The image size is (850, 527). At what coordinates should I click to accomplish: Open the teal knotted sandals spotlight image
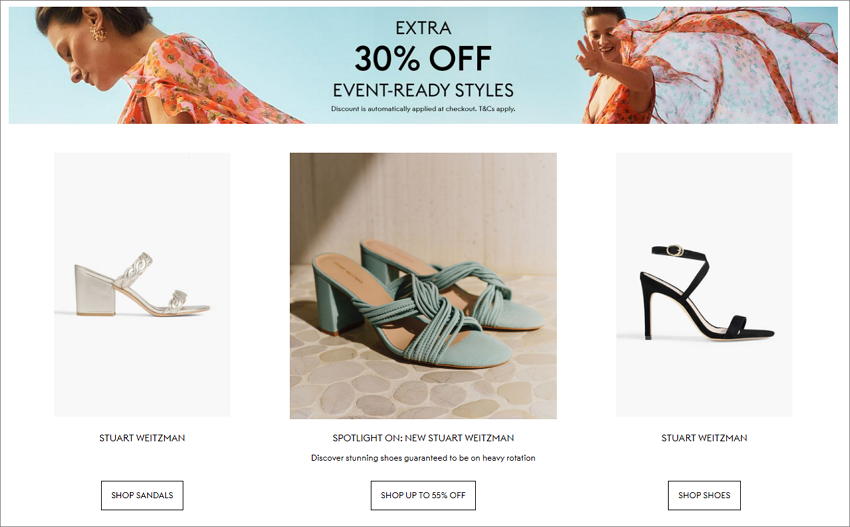click(423, 286)
